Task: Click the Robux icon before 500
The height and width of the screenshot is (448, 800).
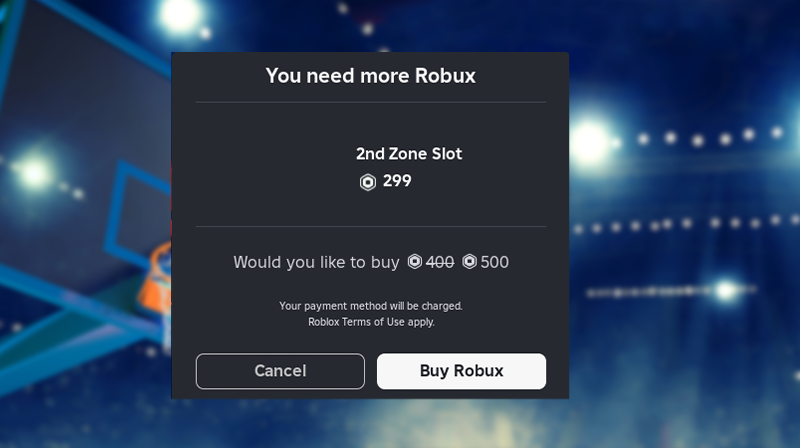Action: tap(469, 262)
